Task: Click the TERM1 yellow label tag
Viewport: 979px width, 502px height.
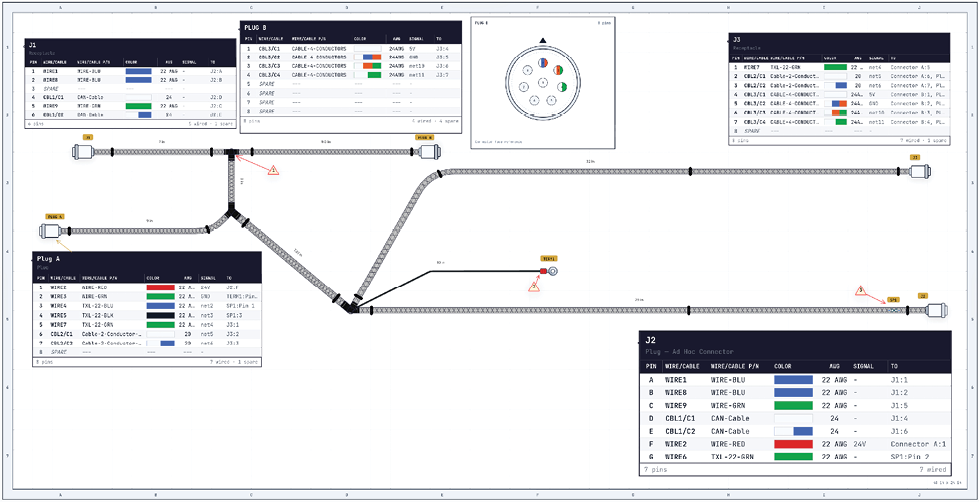Action: [548, 258]
